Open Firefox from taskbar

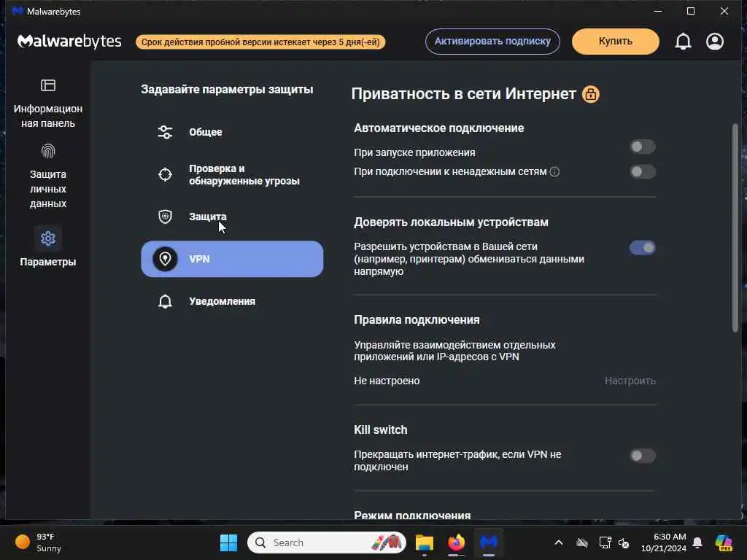(x=457, y=542)
